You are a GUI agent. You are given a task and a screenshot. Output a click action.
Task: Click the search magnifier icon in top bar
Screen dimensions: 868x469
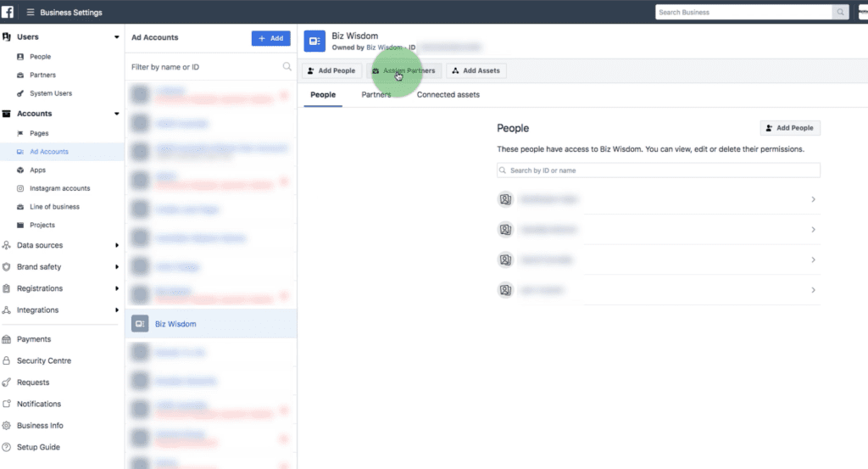point(840,13)
